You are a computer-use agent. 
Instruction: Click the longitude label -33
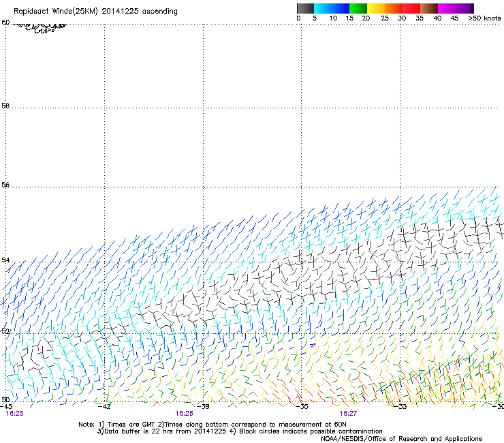(400, 407)
